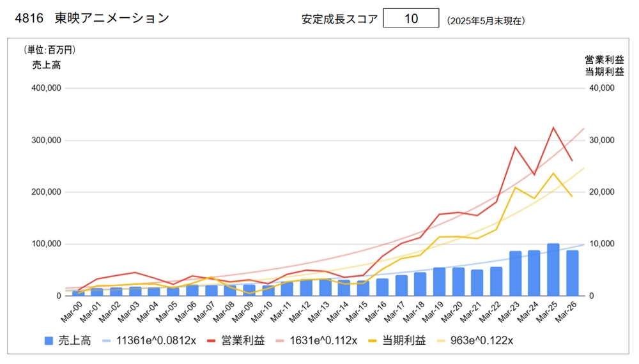Click the 30,000 right axis value
The width and height of the screenshot is (639, 364).
coord(601,140)
